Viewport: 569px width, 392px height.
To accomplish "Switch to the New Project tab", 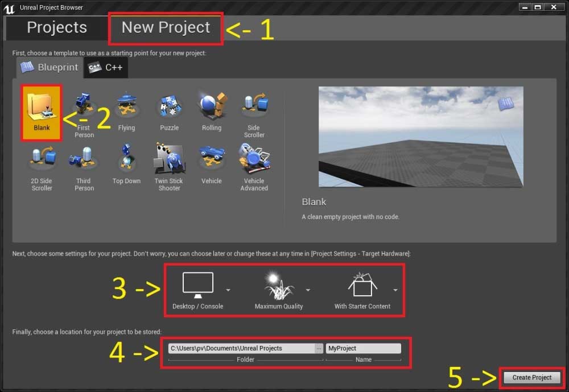I will pos(166,28).
